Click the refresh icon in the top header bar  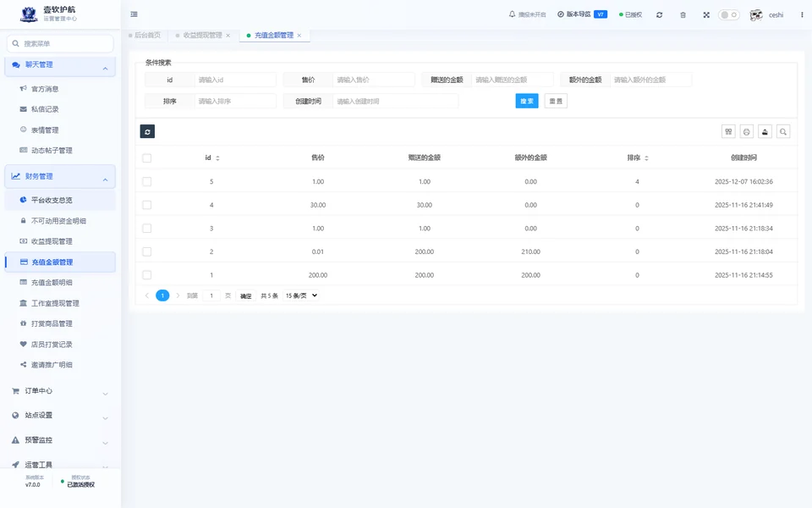pos(659,15)
